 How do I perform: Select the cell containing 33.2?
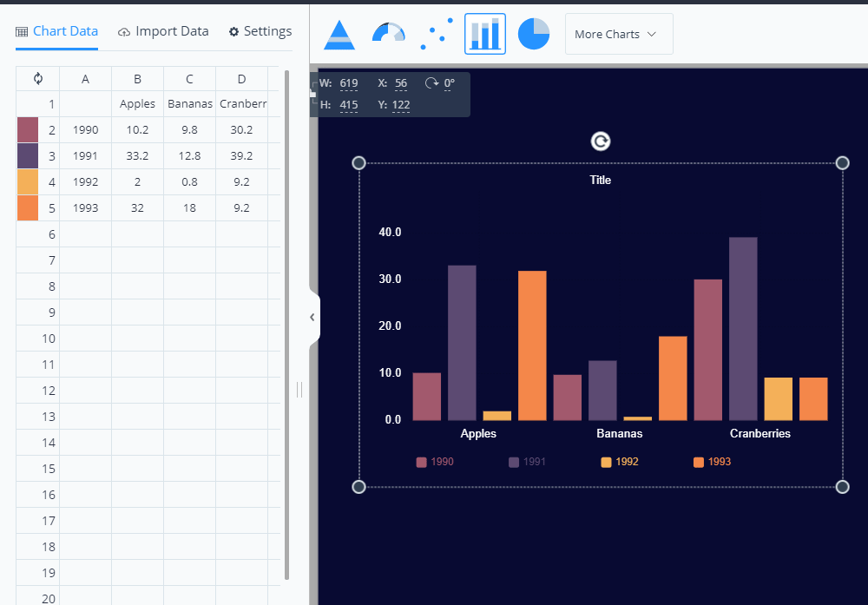tap(137, 156)
